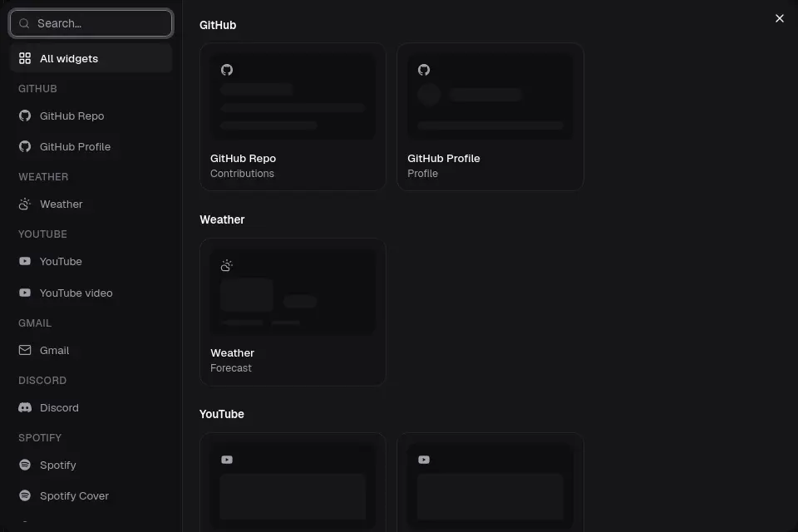The image size is (798, 532).
Task: Select Weather in the sidebar
Action: tap(91, 204)
